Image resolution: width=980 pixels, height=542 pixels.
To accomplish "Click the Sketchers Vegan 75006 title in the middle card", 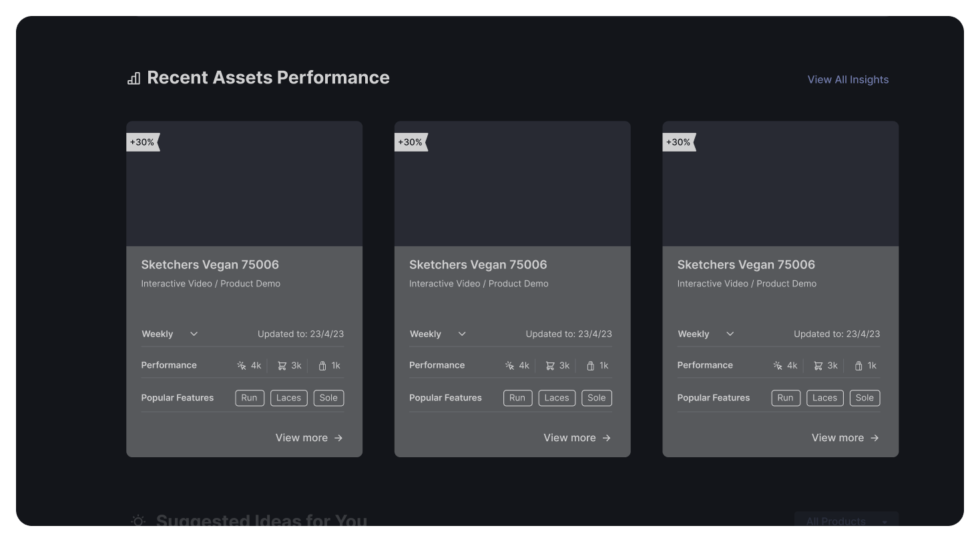I will (478, 265).
